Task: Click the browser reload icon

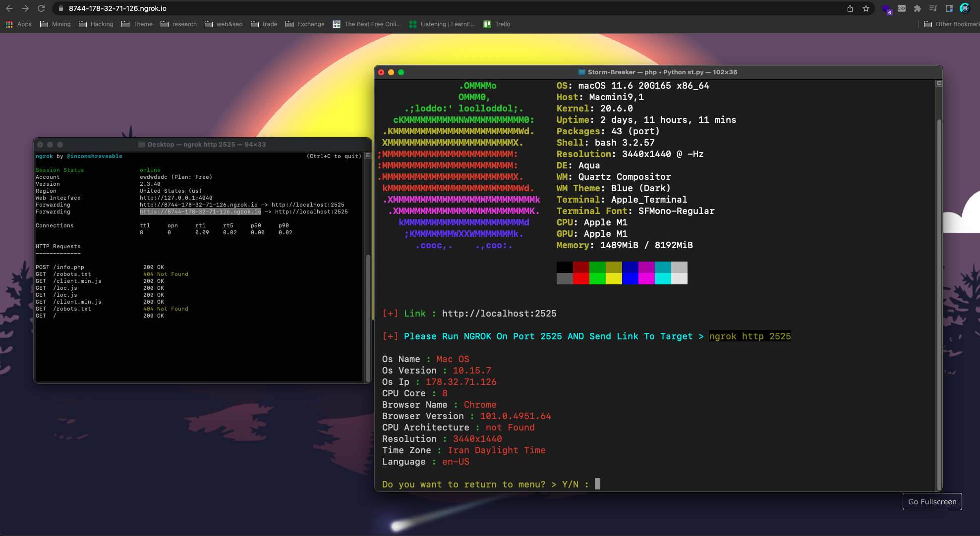Action: click(x=41, y=8)
